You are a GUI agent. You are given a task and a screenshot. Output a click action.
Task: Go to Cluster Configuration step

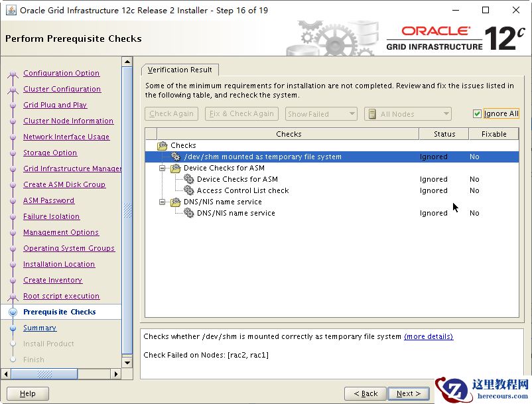coord(62,89)
